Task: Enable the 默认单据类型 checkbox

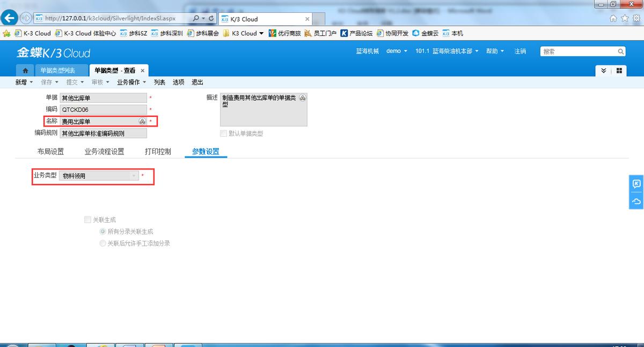Action: (223, 133)
